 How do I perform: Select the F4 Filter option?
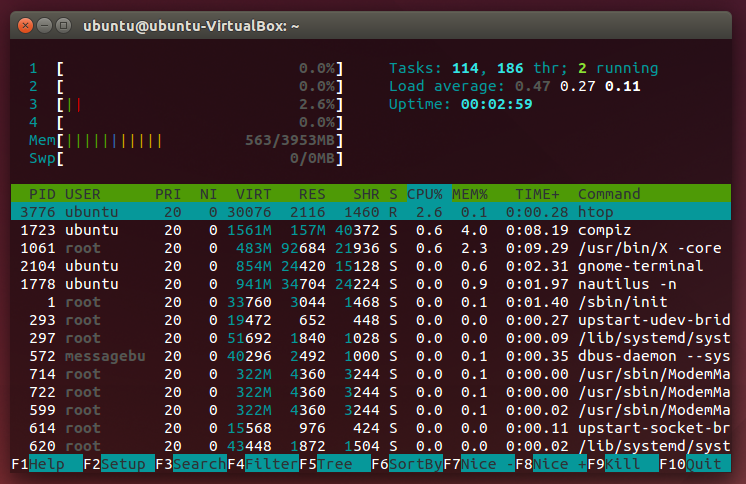263,464
